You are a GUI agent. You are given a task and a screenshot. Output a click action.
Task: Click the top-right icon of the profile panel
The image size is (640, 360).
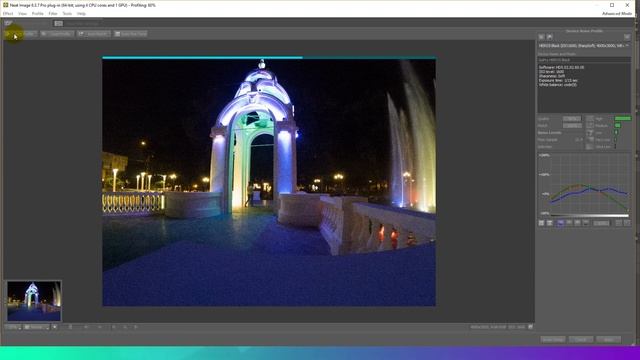(627, 37)
